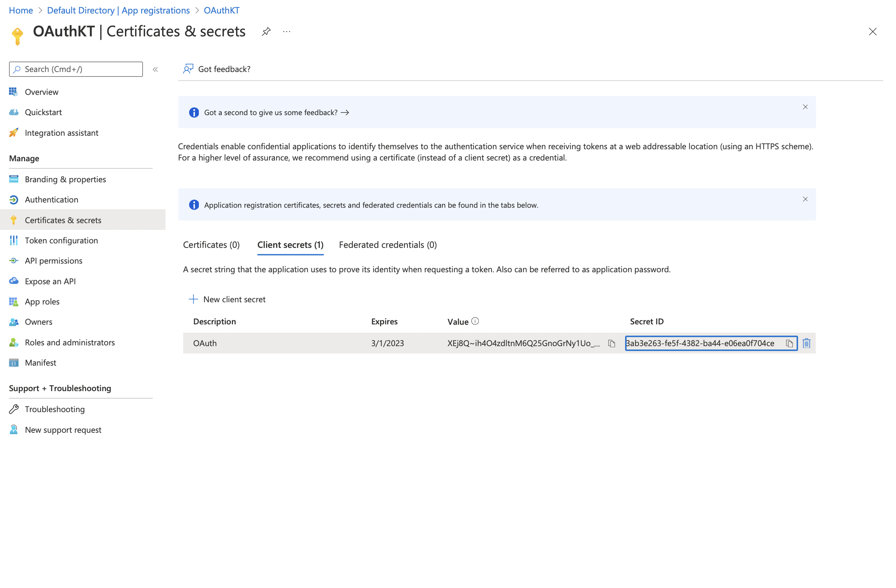Open Federated credentials (0) tab

tap(388, 245)
